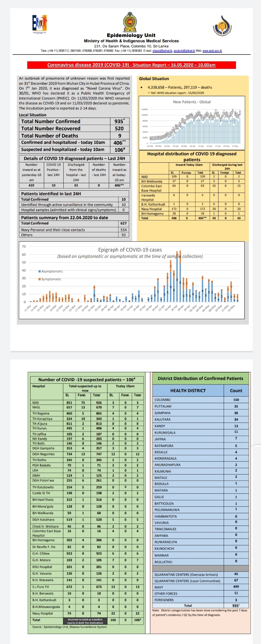Select the Epigraph of COVID-19 cases chart title
This screenshot has width=261, height=644.
coord(130,250)
